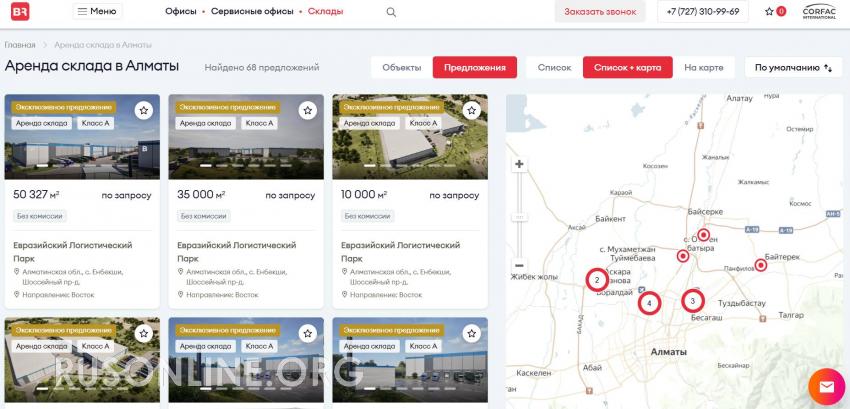Viewport: 850px width, 409px height.
Task: Click the map zoom slider handle
Action: [x=519, y=217]
